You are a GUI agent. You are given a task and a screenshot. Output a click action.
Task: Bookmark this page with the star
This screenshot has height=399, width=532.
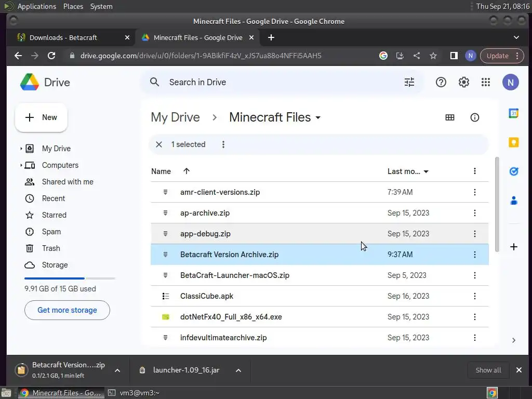coord(433,56)
